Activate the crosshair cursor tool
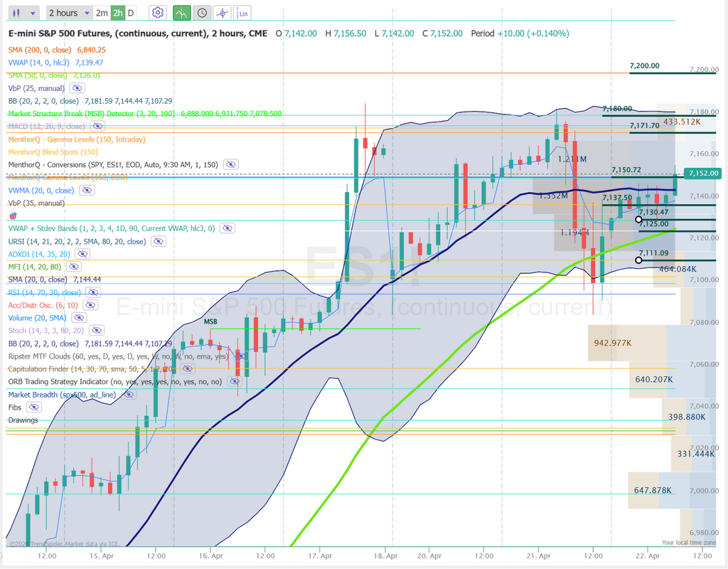 (x=223, y=13)
